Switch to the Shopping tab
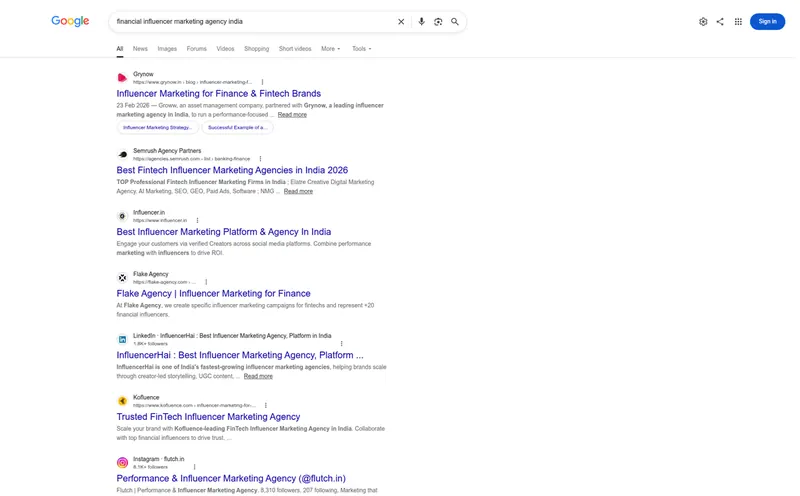Image resolution: width=800 pixels, height=496 pixels. 257,49
